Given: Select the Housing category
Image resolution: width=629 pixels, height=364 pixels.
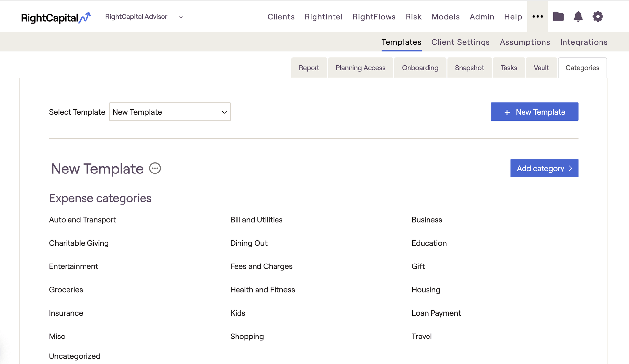Looking at the screenshot, I should click(426, 290).
